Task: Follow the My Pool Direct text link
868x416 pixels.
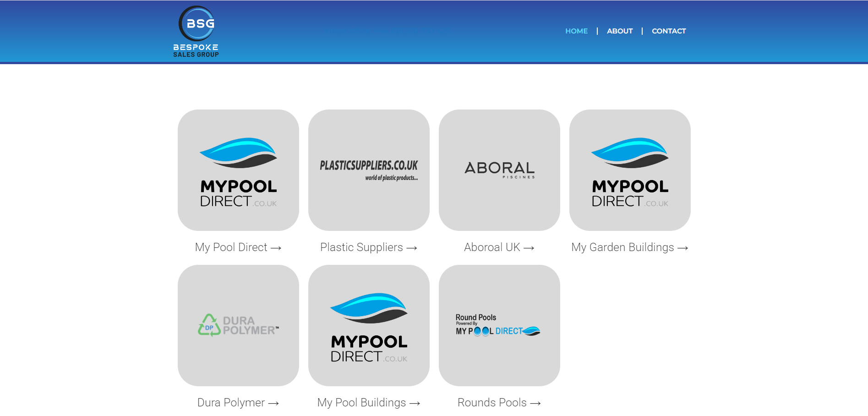Action: click(x=238, y=247)
